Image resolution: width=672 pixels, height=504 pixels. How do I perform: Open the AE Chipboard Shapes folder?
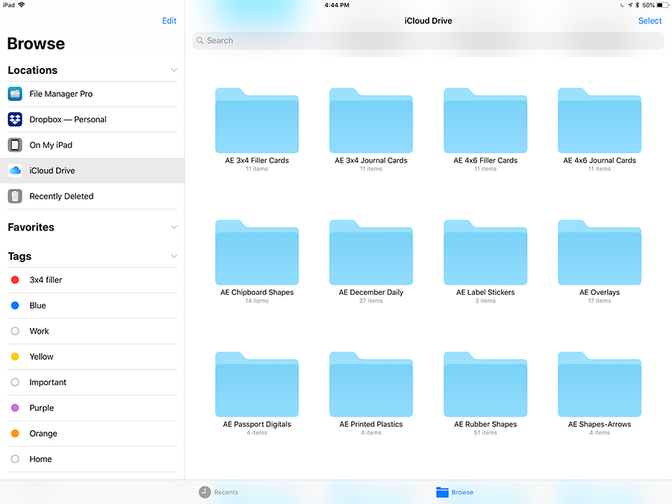[257, 252]
